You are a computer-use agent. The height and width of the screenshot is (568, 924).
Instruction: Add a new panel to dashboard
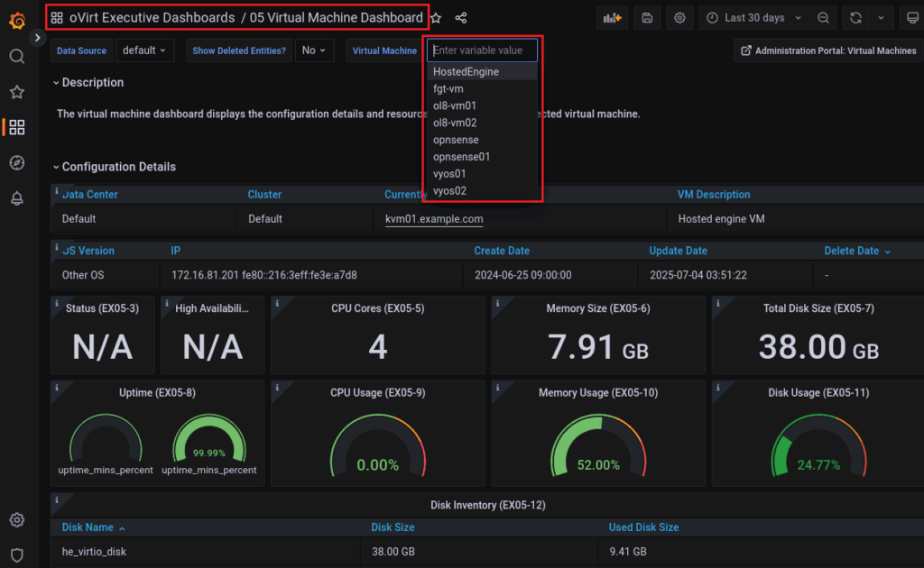tap(613, 18)
